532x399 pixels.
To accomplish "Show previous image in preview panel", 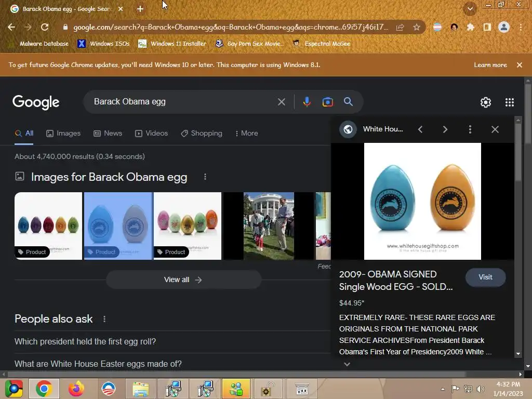I will point(420,129).
